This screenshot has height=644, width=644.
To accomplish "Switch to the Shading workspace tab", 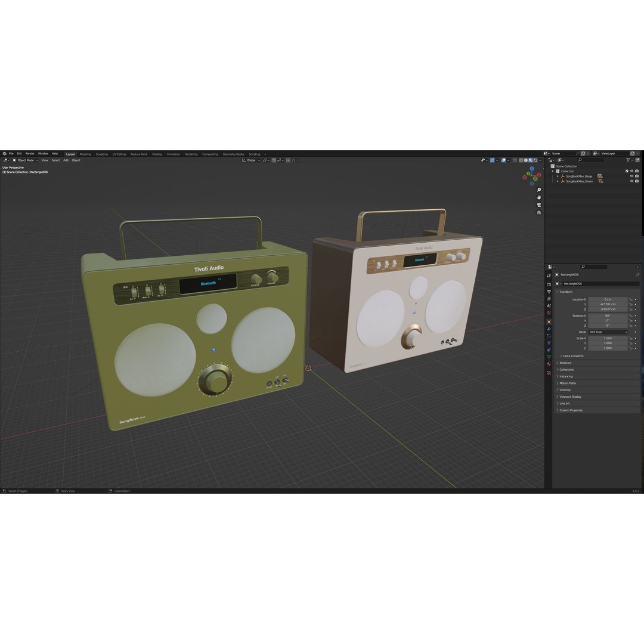I will tap(157, 154).
